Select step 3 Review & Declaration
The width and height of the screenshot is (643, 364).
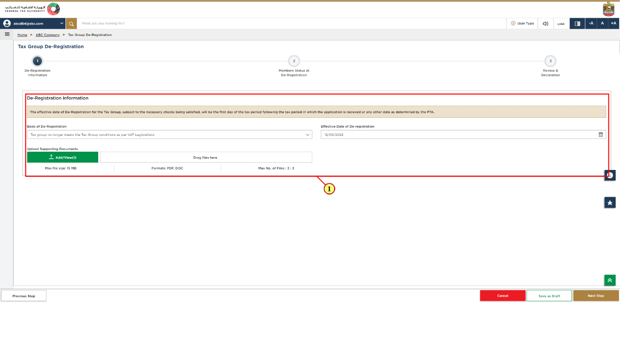550,61
